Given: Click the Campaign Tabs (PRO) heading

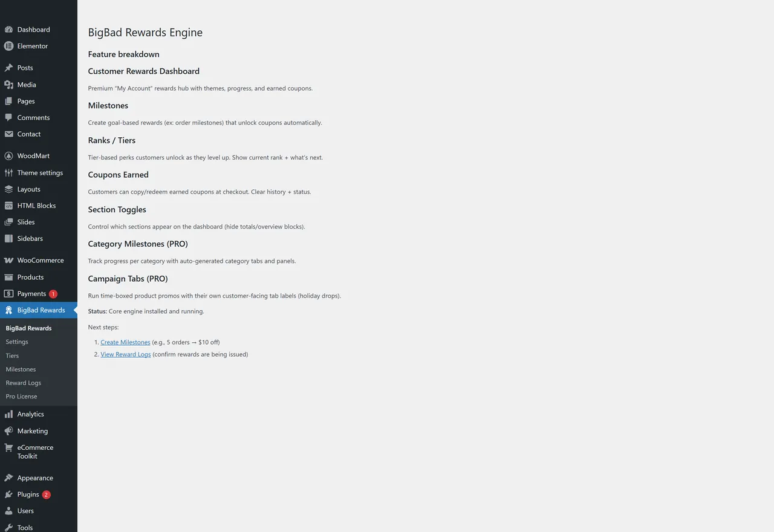Looking at the screenshot, I should [x=128, y=279].
